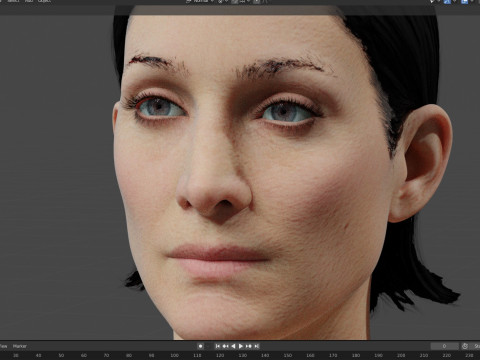The width and height of the screenshot is (480, 360).
Task: Click frame 50 on the timeline ruler
Action: (x=61, y=356)
